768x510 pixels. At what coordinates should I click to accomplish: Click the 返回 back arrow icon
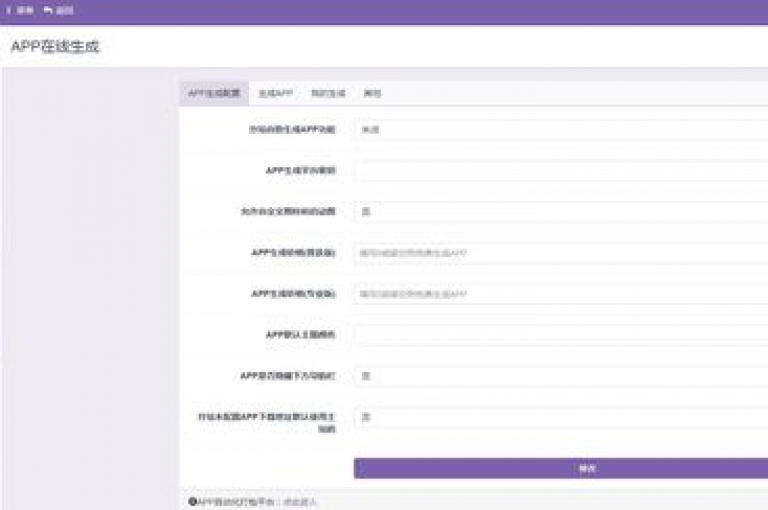coord(48,10)
